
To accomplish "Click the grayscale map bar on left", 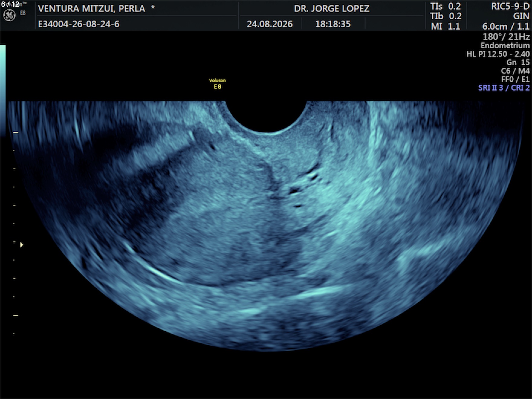I will (x=3, y=91).
